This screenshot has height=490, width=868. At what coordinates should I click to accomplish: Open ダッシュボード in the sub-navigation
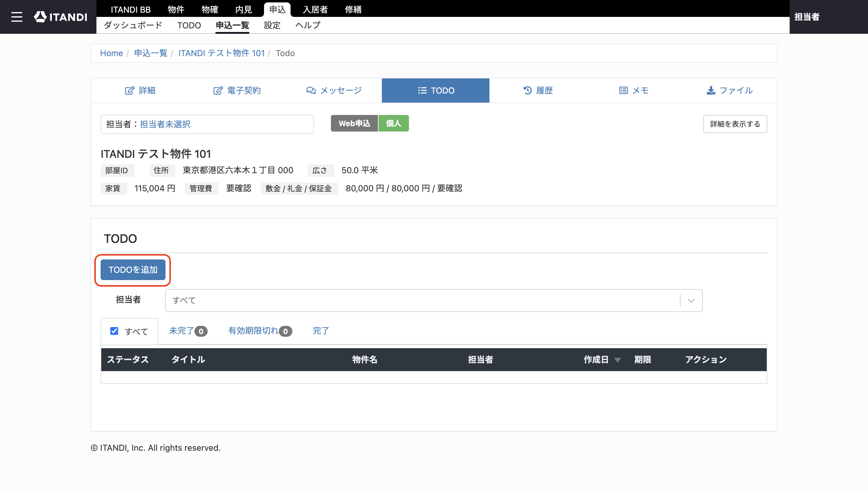pos(133,25)
